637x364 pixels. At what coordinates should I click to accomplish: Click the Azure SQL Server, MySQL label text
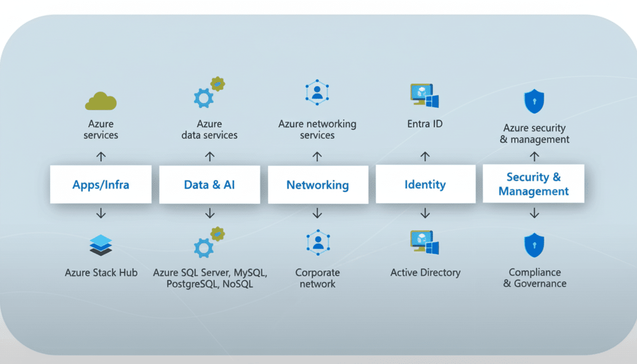point(210,273)
